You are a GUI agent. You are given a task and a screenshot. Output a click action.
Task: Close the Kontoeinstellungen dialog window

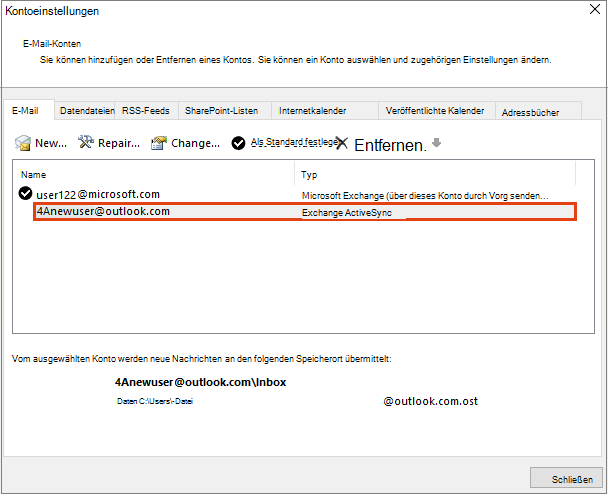point(594,10)
